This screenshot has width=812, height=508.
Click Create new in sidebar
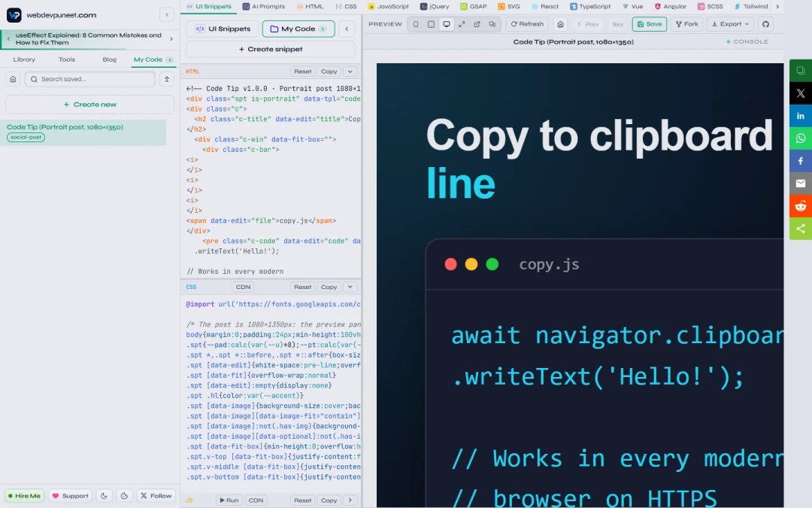pyautogui.click(x=89, y=104)
